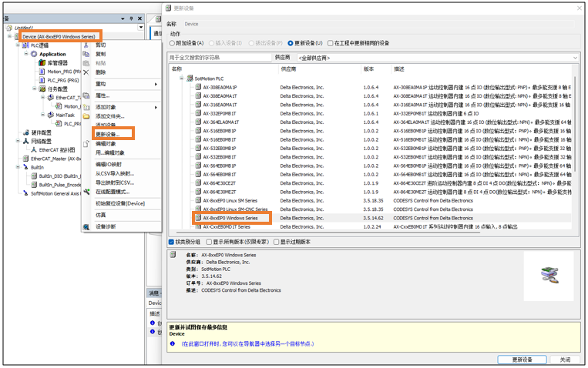The height and width of the screenshot is (368, 588).
Task: Enable 在工程中更新相同的设备 checkbox
Action: click(331, 43)
